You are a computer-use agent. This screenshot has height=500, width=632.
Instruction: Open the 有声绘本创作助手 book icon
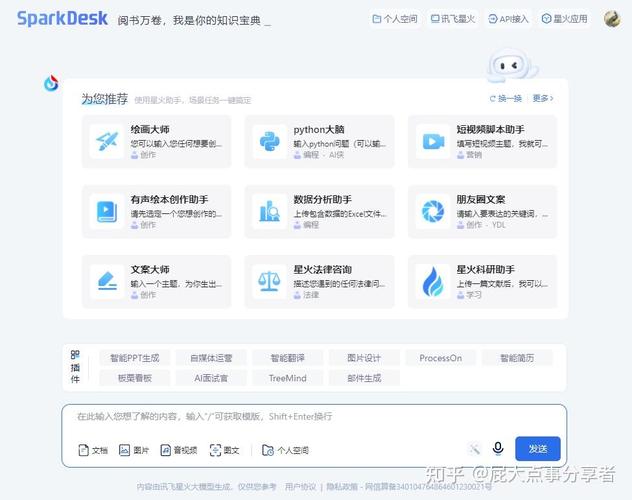pyautogui.click(x=107, y=211)
